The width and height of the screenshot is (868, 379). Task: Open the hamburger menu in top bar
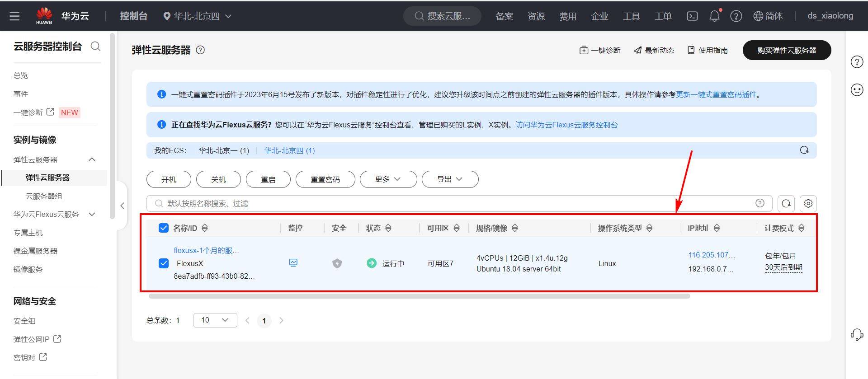[x=14, y=16]
